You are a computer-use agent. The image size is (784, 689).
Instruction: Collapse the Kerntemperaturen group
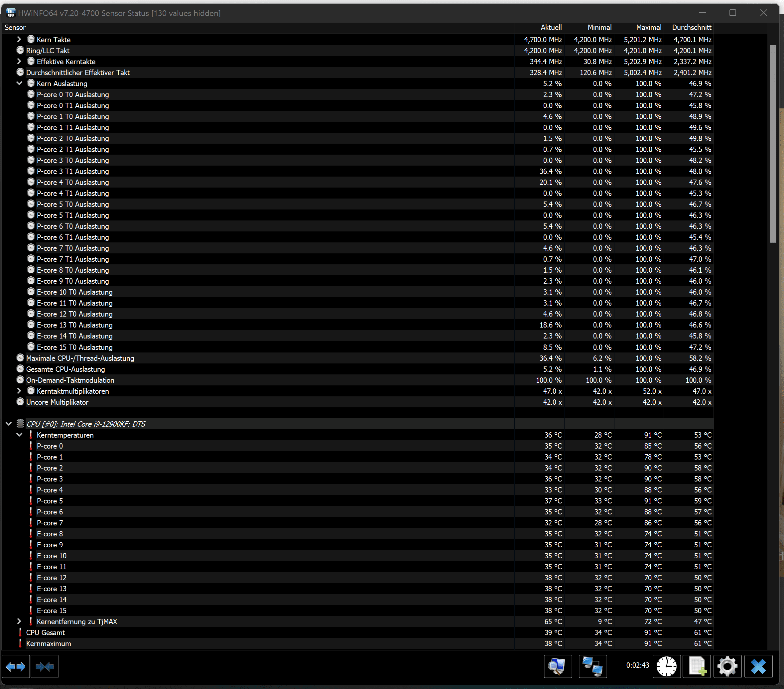[19, 435]
